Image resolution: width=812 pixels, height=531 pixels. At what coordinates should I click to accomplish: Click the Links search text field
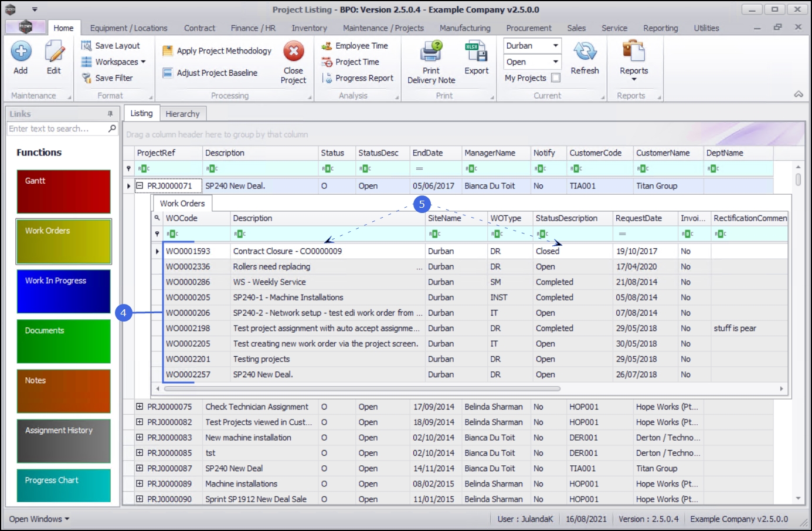56,128
